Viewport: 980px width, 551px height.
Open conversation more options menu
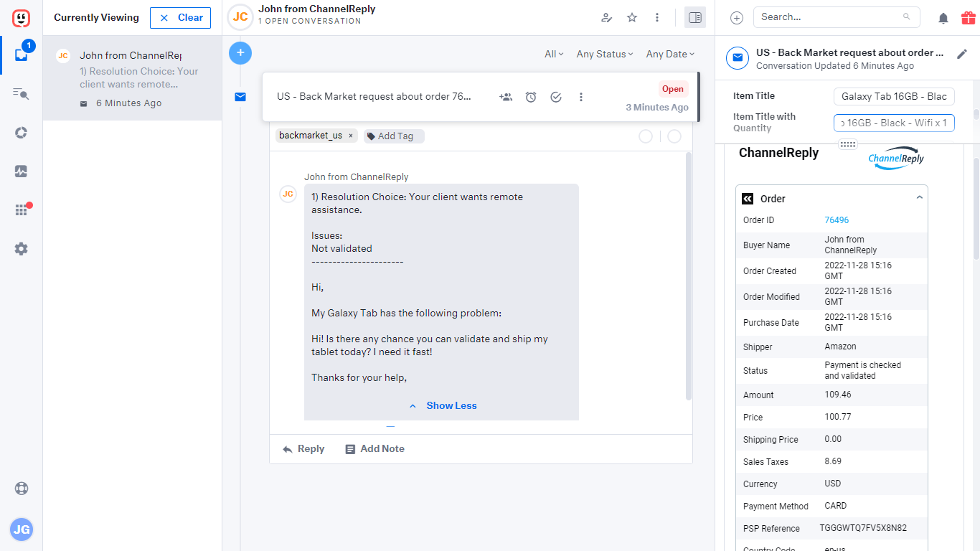tap(581, 97)
